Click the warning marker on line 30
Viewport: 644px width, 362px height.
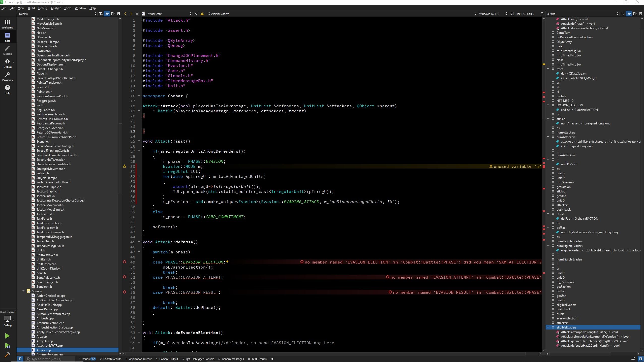(125, 166)
